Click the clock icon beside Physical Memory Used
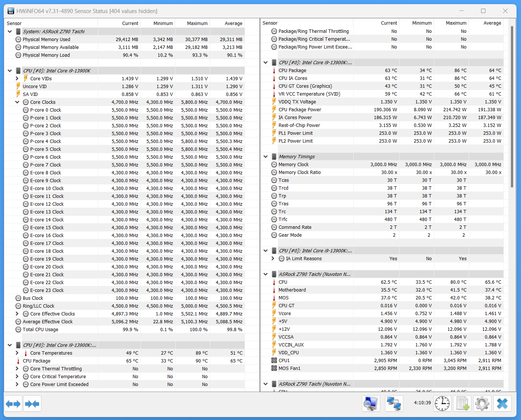This screenshot has height=420, width=521. 18,40
